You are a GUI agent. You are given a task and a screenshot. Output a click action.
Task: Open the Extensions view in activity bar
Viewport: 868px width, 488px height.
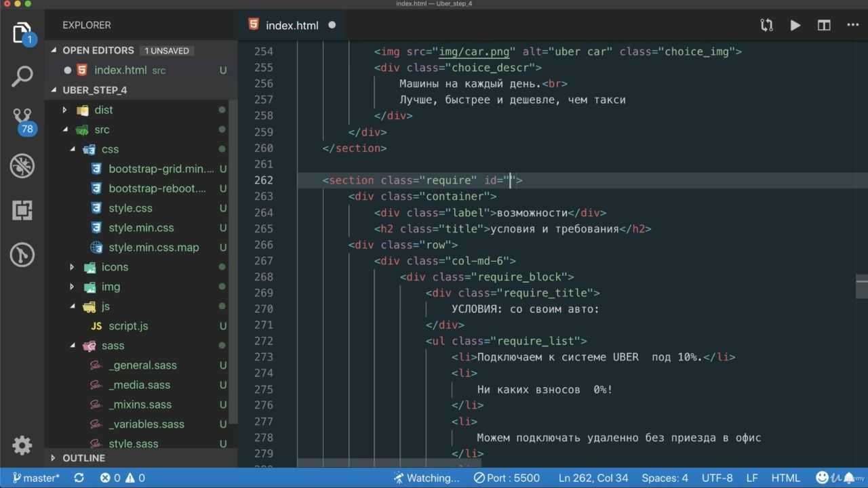pos(22,210)
